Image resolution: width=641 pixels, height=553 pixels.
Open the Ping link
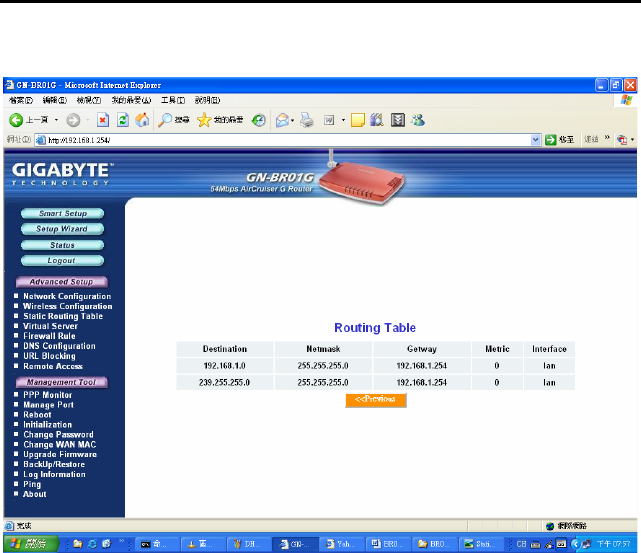point(32,484)
